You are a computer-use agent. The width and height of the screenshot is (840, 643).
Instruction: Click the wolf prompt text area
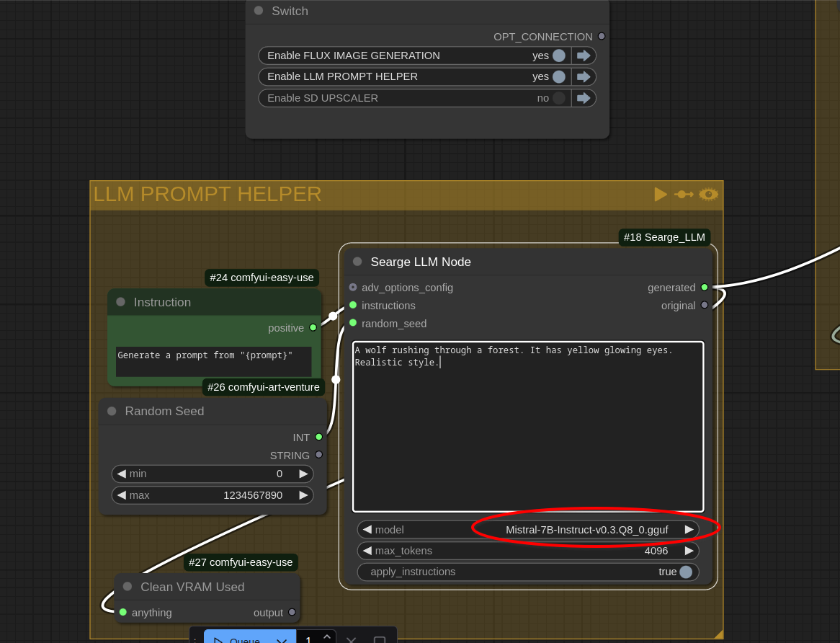pyautogui.click(x=527, y=427)
